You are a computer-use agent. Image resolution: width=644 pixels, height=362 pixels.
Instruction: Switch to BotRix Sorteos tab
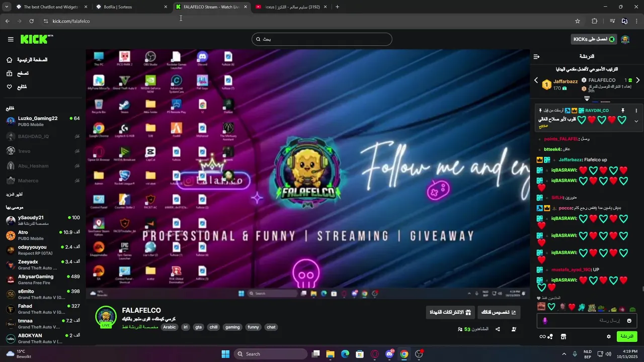[132, 7]
